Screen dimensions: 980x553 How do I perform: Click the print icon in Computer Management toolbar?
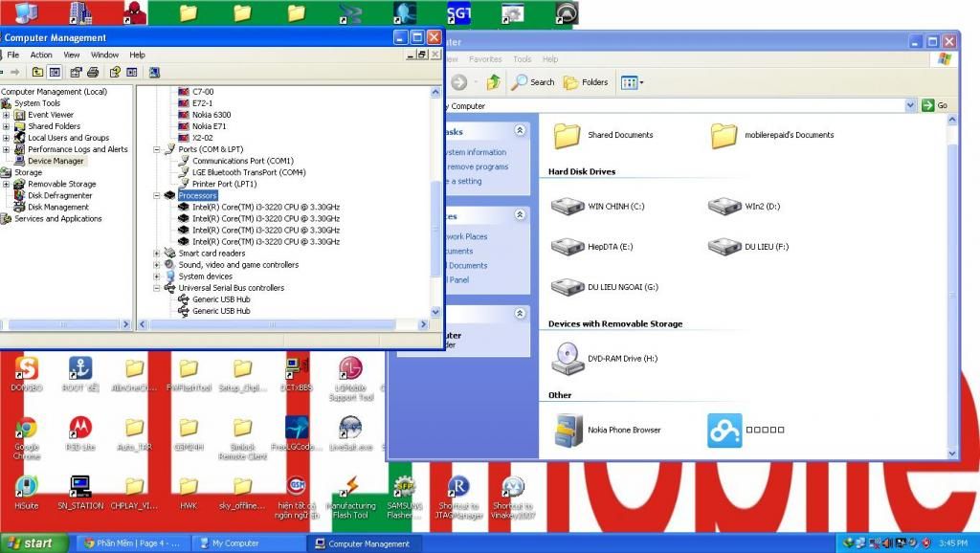(x=93, y=73)
